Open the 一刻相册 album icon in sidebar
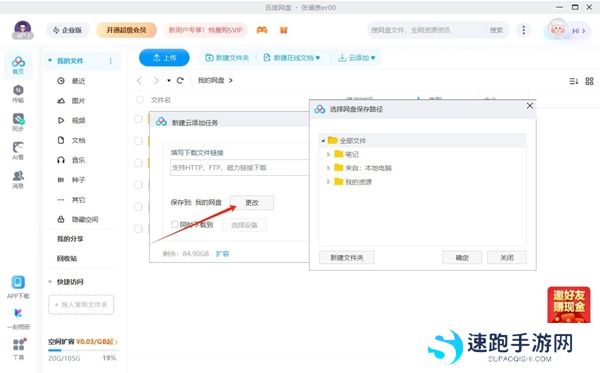Viewport: 600px width, 373px height. [x=18, y=319]
